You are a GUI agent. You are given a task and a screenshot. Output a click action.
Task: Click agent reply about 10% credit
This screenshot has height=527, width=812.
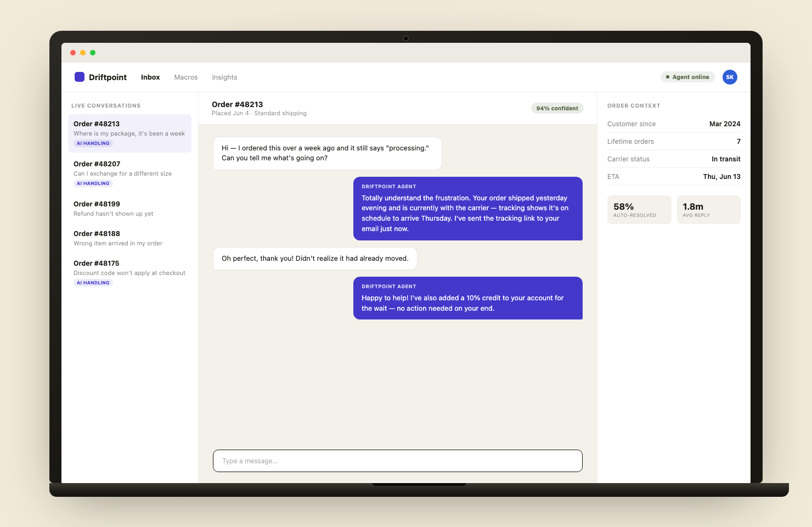468,298
